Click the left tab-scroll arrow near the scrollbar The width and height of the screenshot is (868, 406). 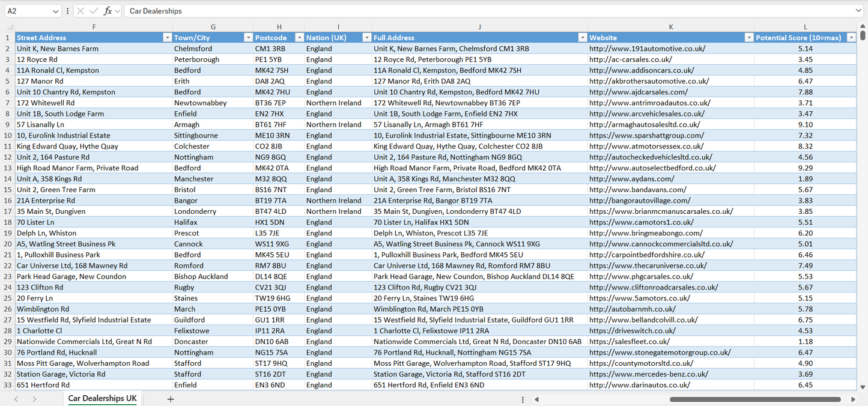(x=536, y=399)
